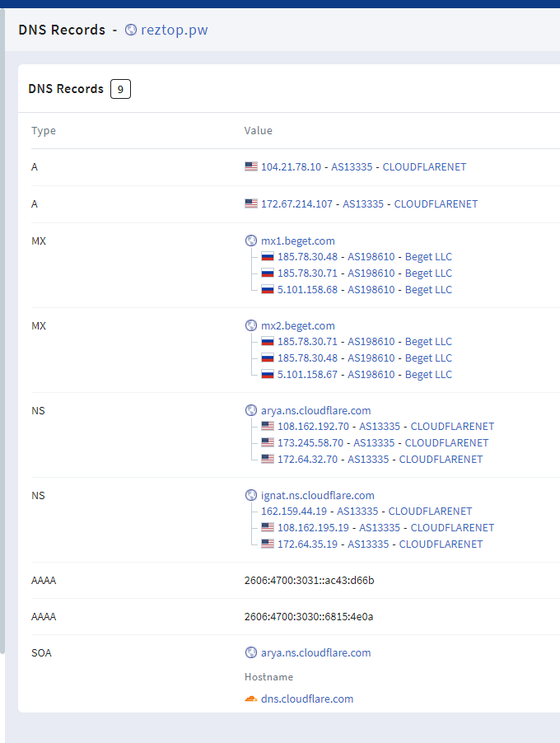Click globe icon beside mx1.beget.com

point(251,241)
